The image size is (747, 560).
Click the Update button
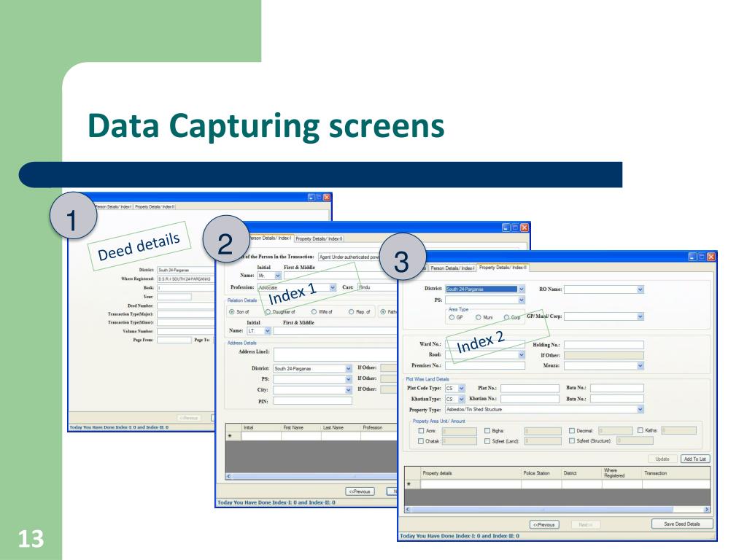coord(662,459)
